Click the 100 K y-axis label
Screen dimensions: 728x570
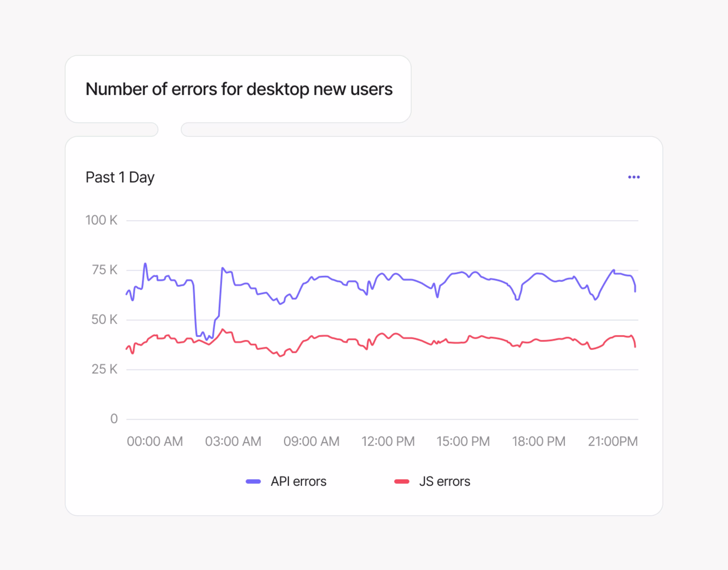point(101,220)
